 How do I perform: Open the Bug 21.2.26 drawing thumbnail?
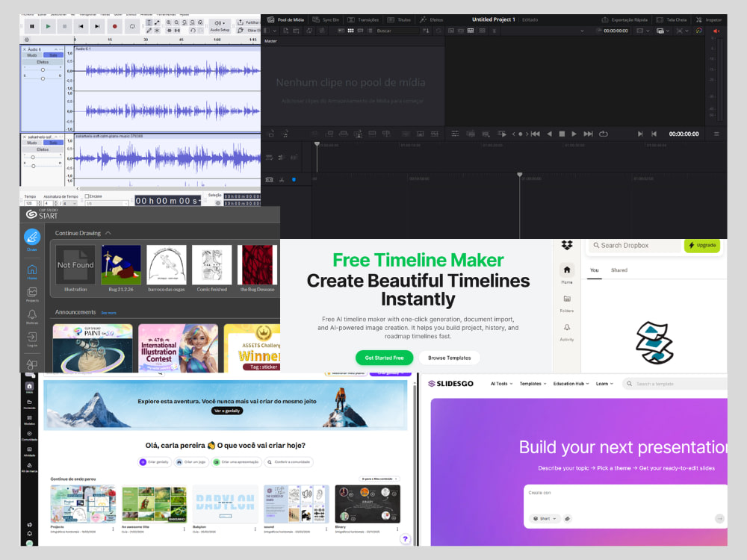tap(121, 265)
